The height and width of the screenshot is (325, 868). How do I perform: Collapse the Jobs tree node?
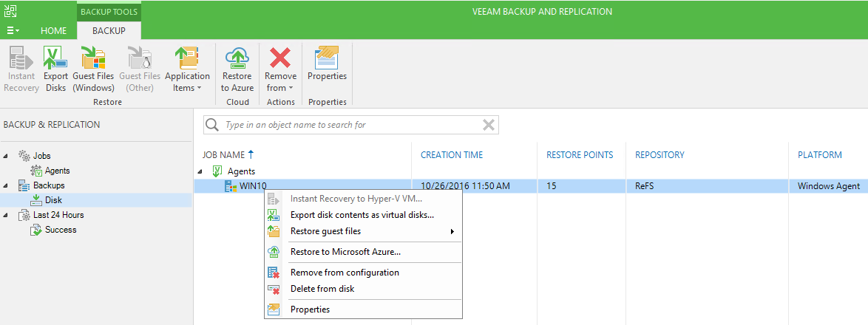tap(5, 157)
